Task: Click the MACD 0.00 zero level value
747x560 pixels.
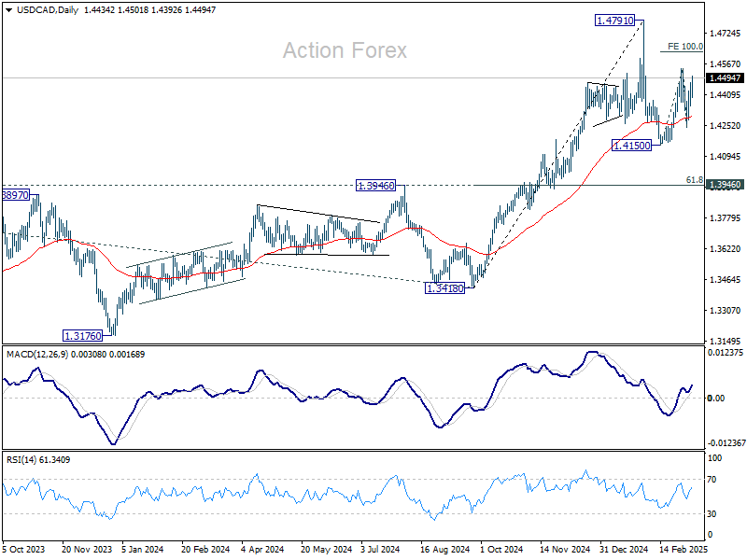Action: [716, 399]
